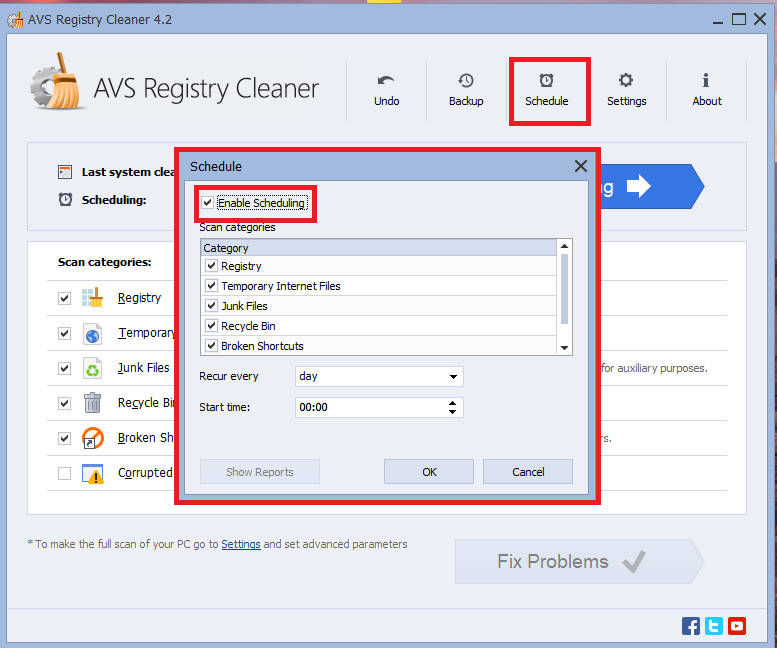Click the Junk Files recycle icon

pyautogui.click(x=93, y=369)
